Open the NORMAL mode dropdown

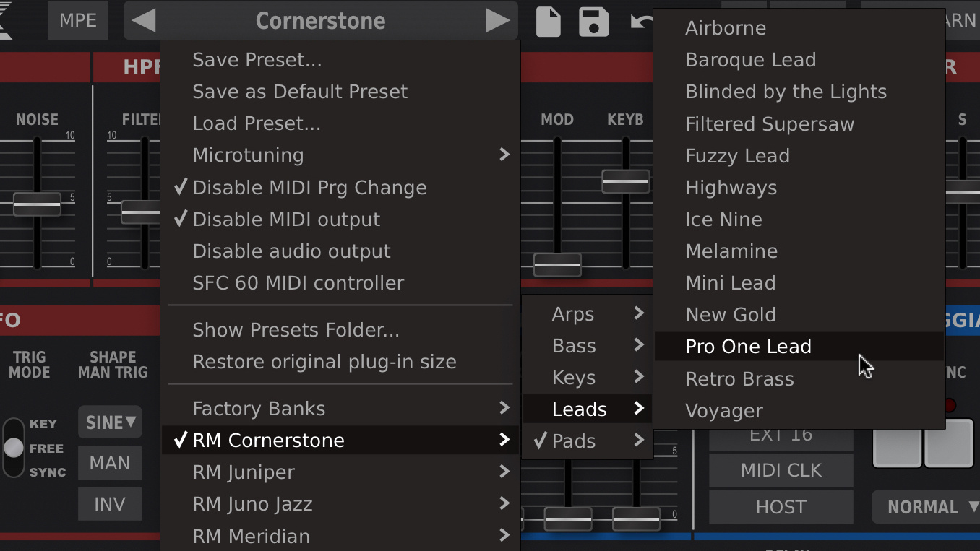tap(927, 507)
